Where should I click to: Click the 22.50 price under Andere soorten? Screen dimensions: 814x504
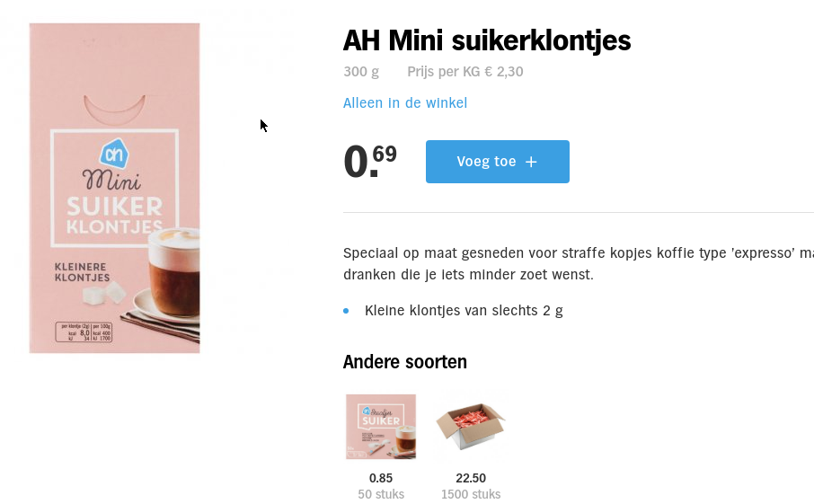click(x=471, y=478)
